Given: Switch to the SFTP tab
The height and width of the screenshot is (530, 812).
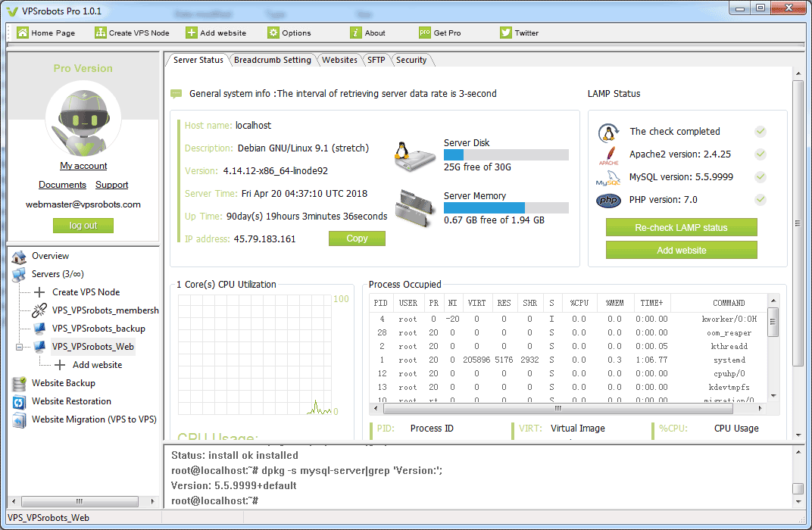Looking at the screenshot, I should (377, 59).
